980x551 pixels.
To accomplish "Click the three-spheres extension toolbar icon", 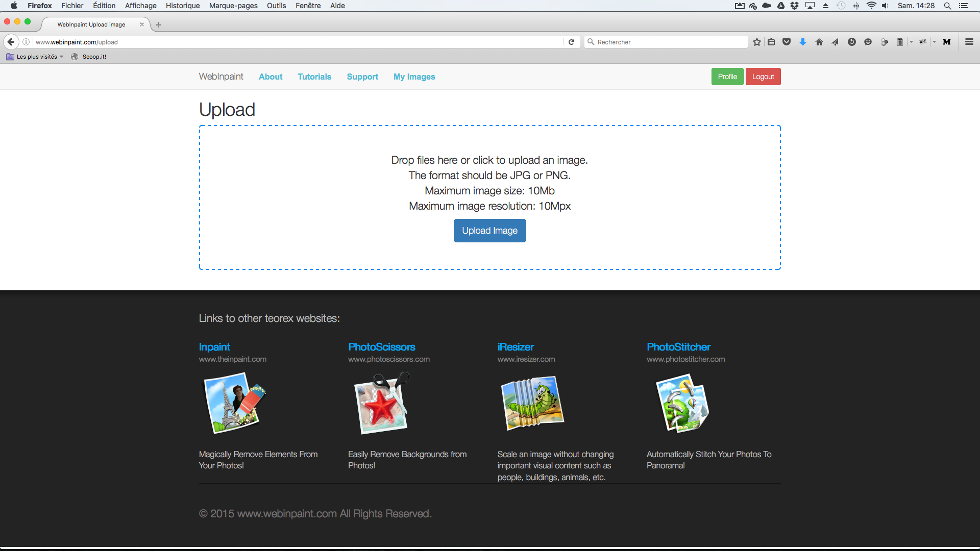I will [885, 42].
